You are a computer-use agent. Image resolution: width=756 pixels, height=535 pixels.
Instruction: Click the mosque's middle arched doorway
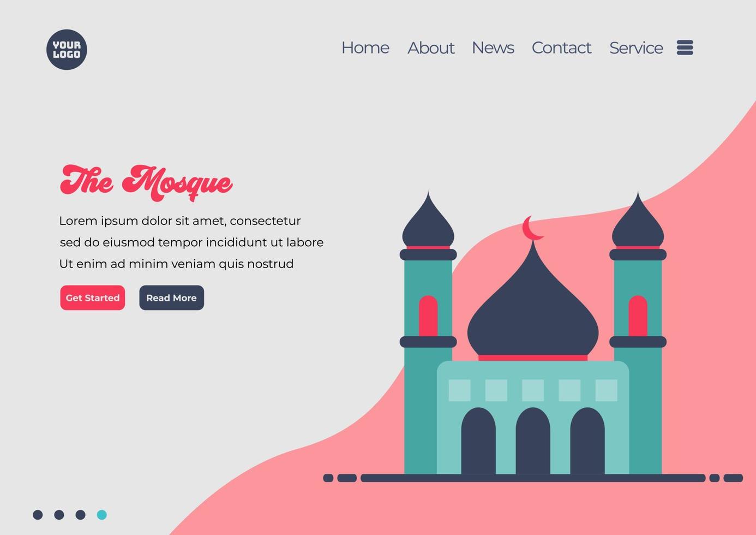coord(532,442)
